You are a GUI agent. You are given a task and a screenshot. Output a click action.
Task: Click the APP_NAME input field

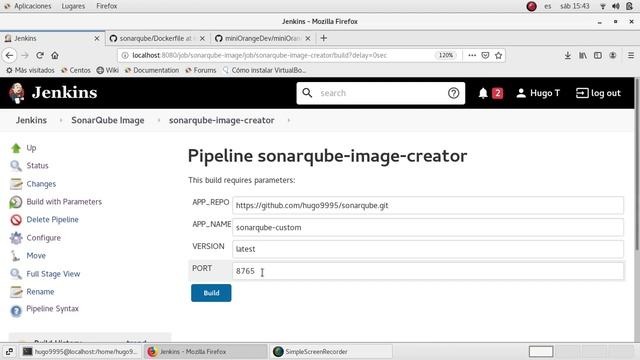click(428, 227)
